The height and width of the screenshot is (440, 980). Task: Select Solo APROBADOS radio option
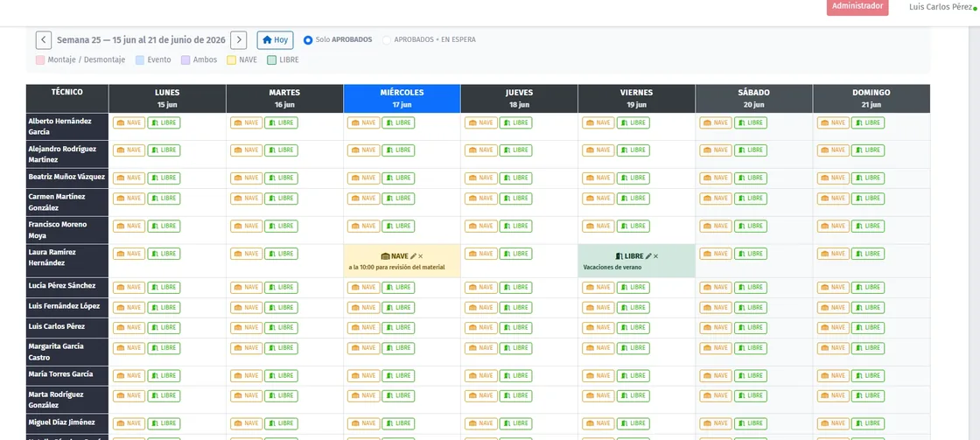[x=307, y=40]
